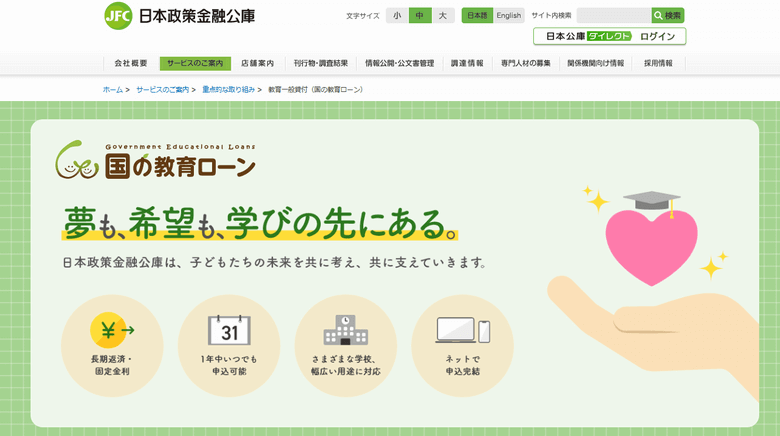This screenshot has width=780, height=436.
Task: Click the 検索 search button
Action: [x=668, y=15]
